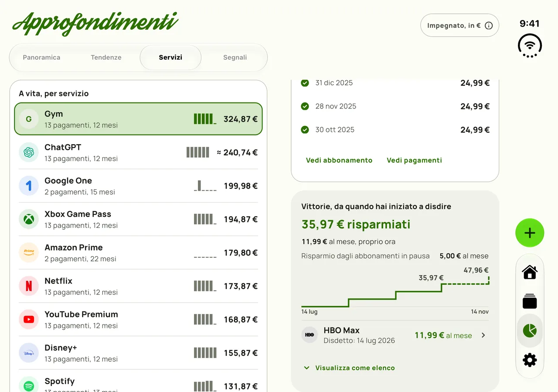Click the Vedi pagamenti link
Screen dimensions: 558x392
click(x=414, y=160)
